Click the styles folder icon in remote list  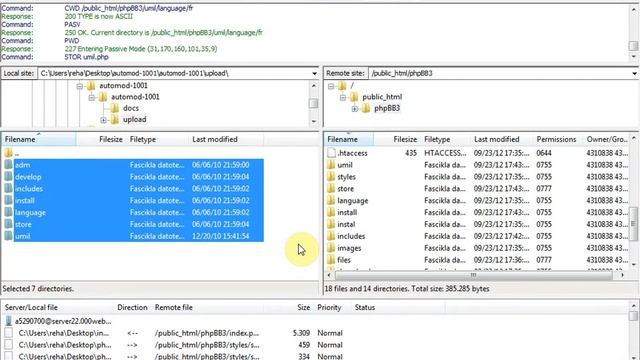tap(331, 177)
